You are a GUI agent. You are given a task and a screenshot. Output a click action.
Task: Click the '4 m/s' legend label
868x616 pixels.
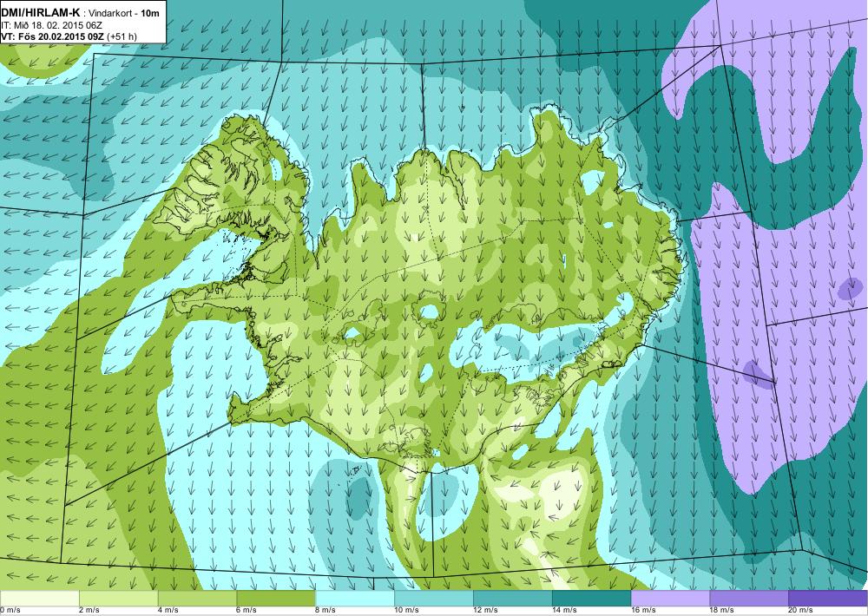[x=168, y=611]
